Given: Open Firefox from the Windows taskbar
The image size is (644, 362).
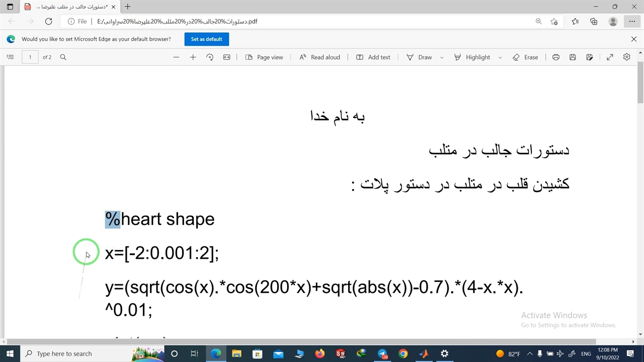Looking at the screenshot, I should click(x=320, y=354).
